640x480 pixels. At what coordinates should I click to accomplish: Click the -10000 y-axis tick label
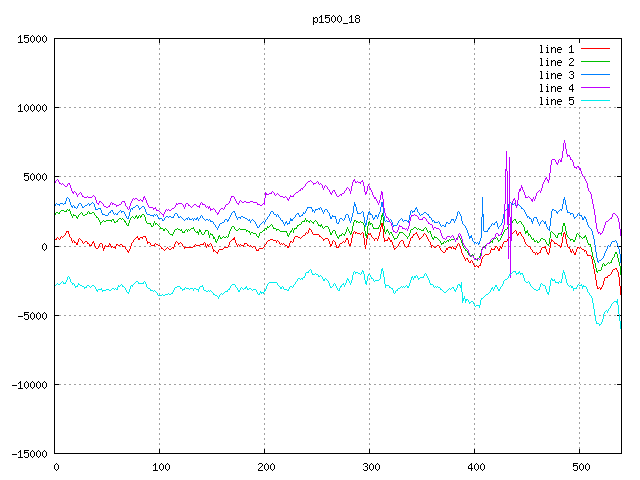(28, 384)
